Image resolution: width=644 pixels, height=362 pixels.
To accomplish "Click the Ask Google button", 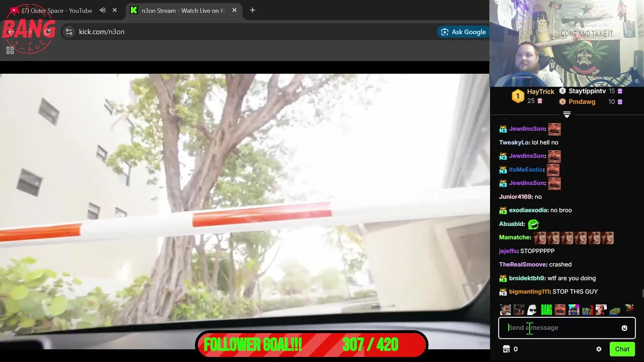I will [x=463, y=32].
